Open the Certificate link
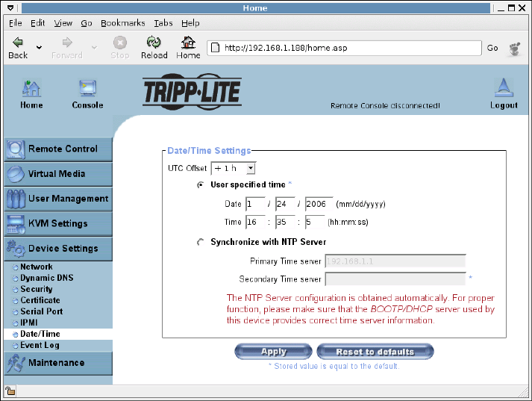 pos(40,300)
